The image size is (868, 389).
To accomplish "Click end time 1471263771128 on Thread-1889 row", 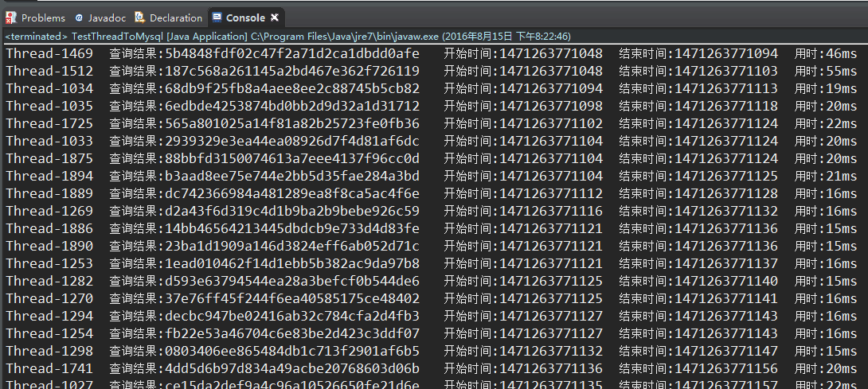I will click(726, 193).
